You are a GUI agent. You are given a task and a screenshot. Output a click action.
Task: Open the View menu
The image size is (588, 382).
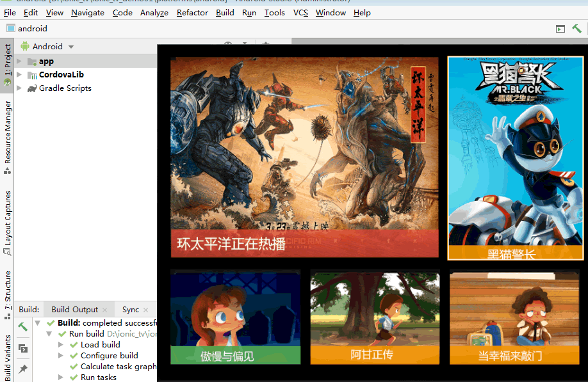[x=54, y=13]
